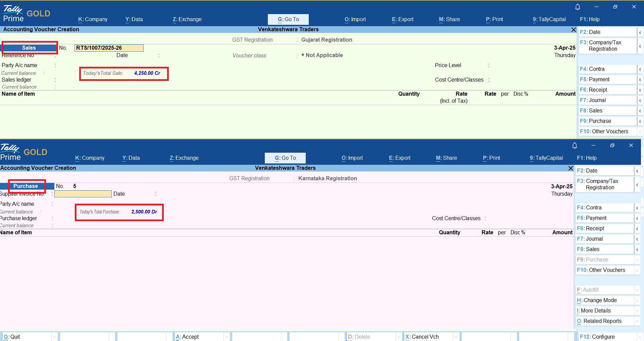Image resolution: width=644 pixels, height=341 pixels.
Task: Open O: Related Reports
Action: pos(602,321)
